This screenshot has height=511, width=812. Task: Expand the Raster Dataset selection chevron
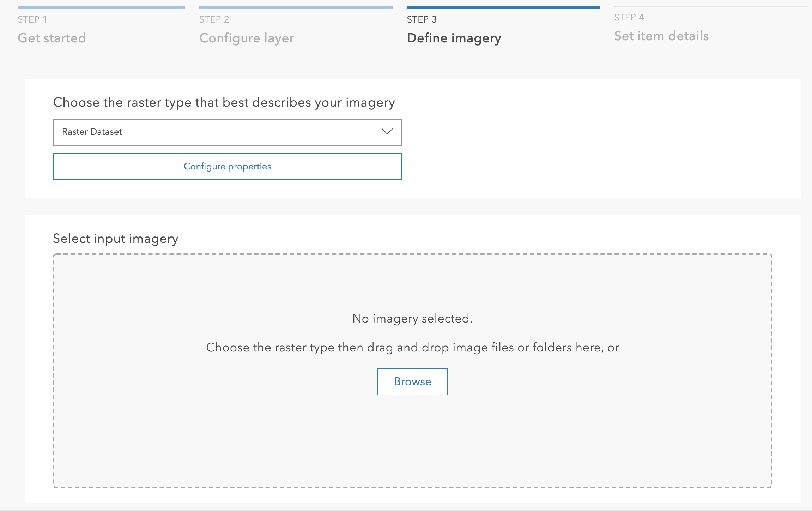387,132
